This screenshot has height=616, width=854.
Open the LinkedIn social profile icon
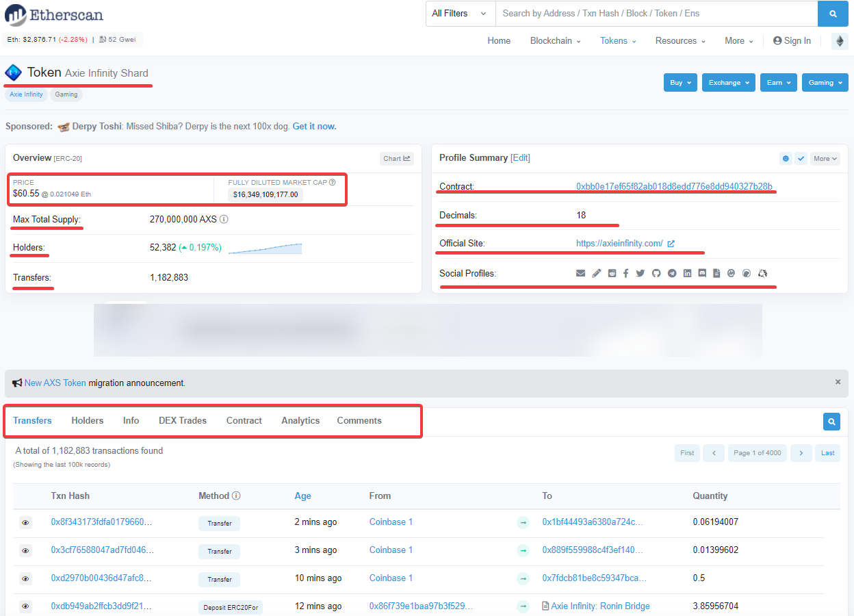point(687,273)
